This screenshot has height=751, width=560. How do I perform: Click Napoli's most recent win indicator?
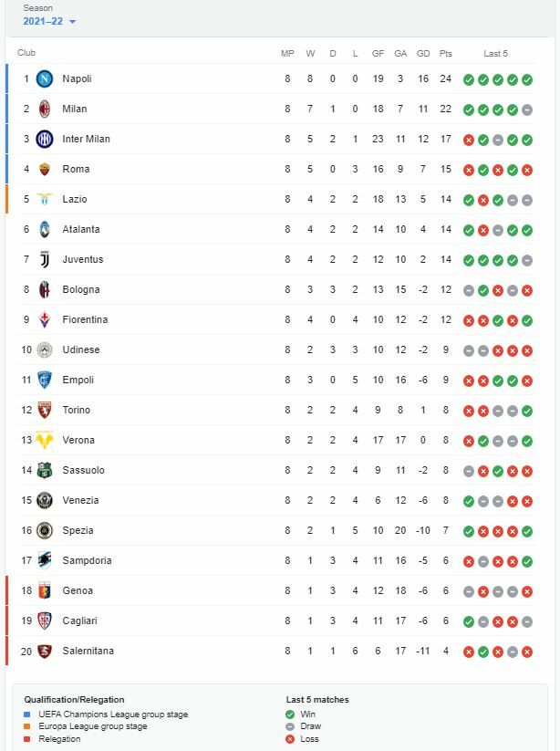pyautogui.click(x=527, y=79)
